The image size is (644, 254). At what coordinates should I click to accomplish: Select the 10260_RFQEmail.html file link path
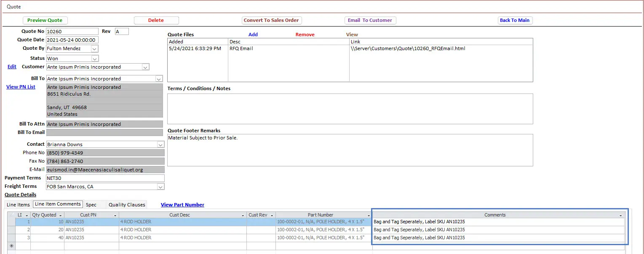(408, 48)
